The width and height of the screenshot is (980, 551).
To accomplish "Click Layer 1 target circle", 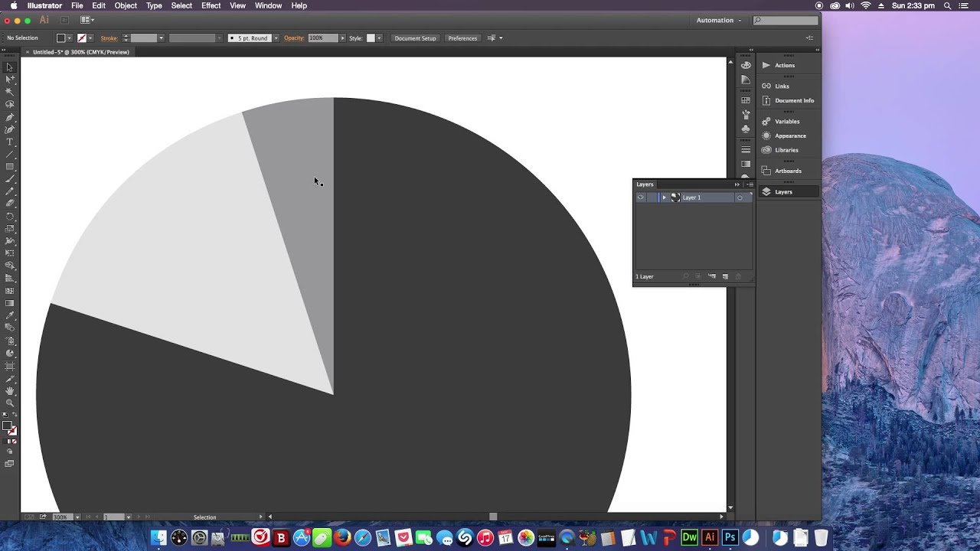I will [740, 197].
